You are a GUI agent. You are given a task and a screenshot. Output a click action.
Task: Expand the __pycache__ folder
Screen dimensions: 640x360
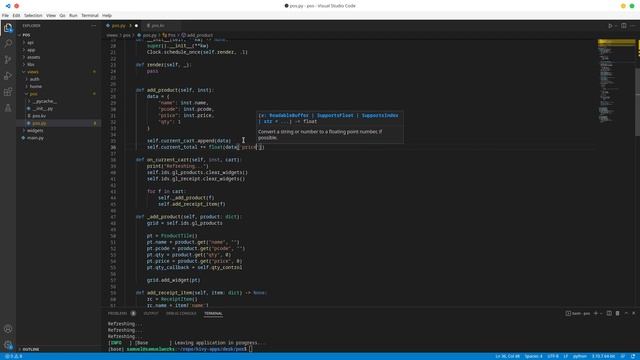42,101
